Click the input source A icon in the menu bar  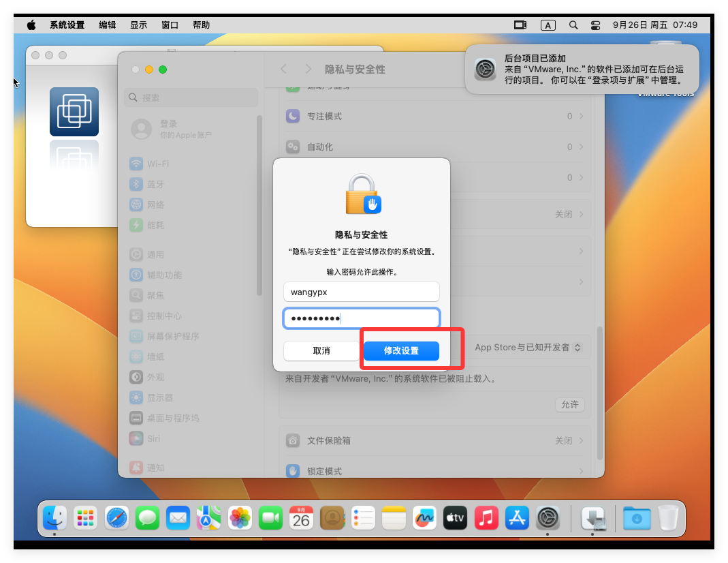click(x=548, y=25)
